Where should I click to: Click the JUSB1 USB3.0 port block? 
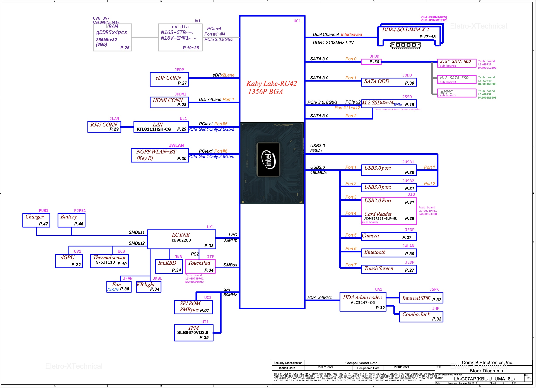pos(389,170)
